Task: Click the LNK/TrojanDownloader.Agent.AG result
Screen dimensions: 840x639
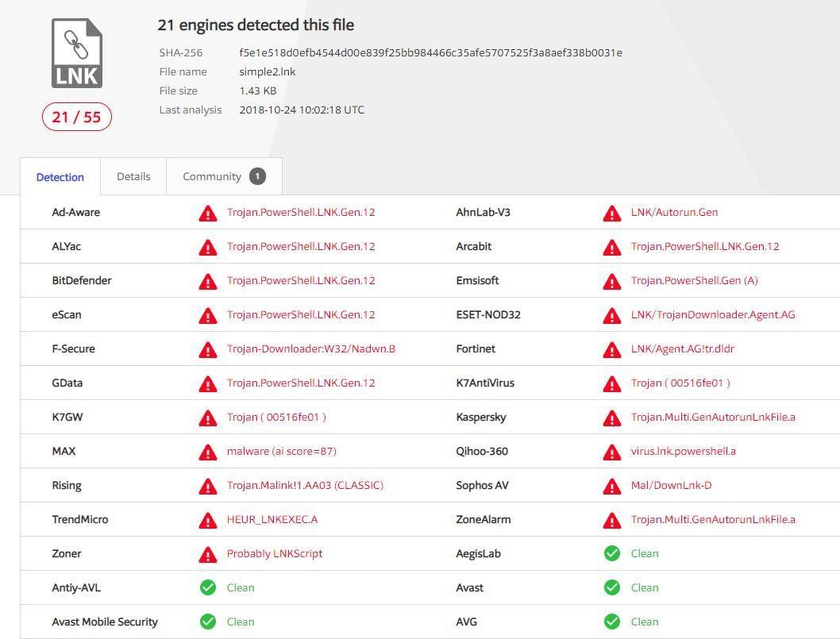Action: (713, 314)
